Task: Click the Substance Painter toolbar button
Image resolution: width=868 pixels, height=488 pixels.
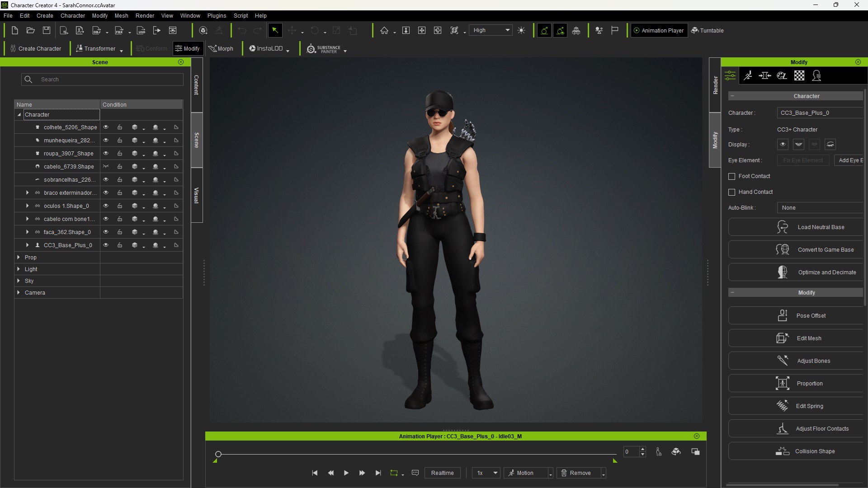Action: 324,49
